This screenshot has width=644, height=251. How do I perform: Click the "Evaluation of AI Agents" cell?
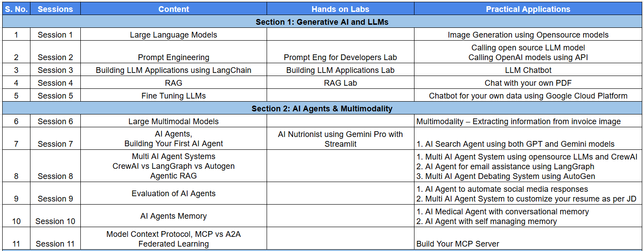tap(173, 194)
